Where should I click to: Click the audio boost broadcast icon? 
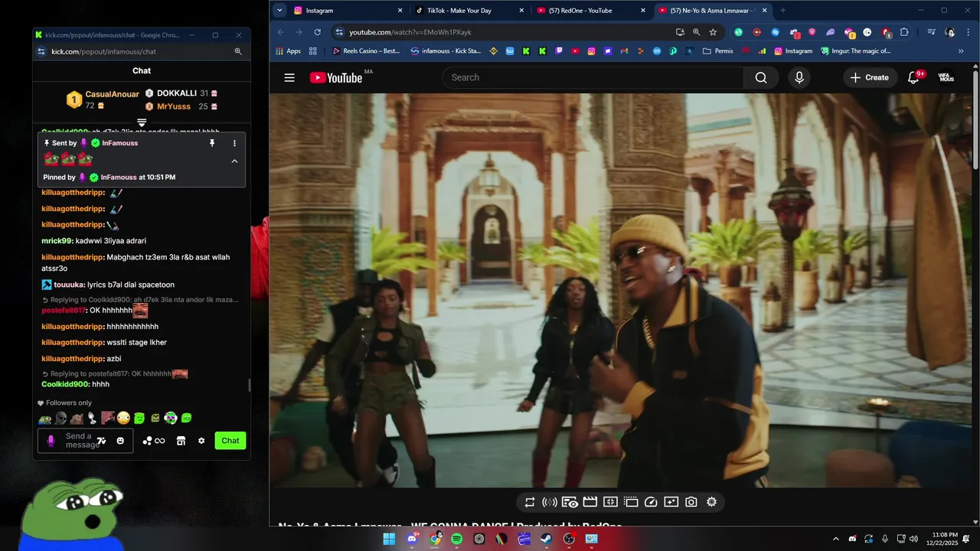pyautogui.click(x=550, y=502)
